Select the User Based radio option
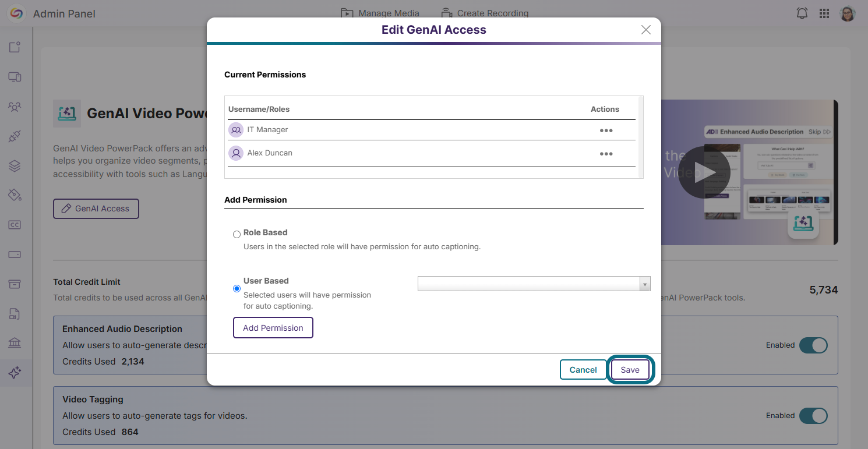Image resolution: width=868 pixels, height=449 pixels. (x=237, y=288)
